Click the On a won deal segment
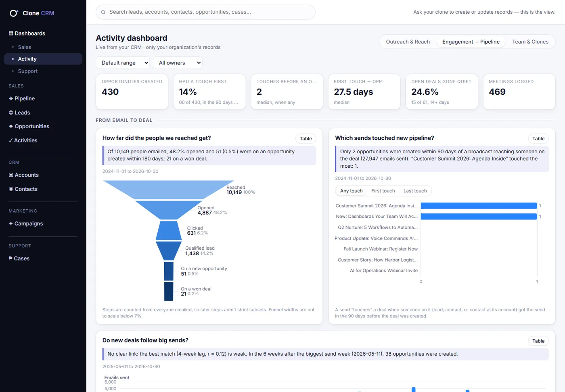 point(169,291)
